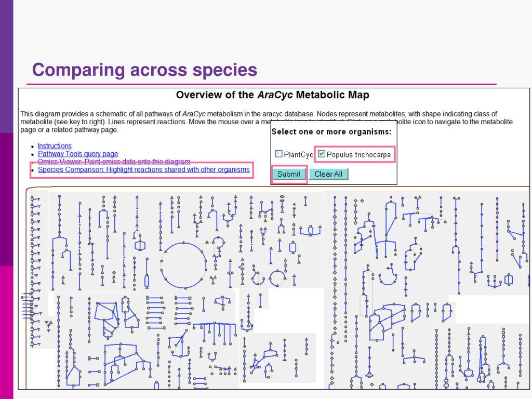Click the 'Comparing across species' slide title
The image size is (532, 399).
click(x=144, y=70)
